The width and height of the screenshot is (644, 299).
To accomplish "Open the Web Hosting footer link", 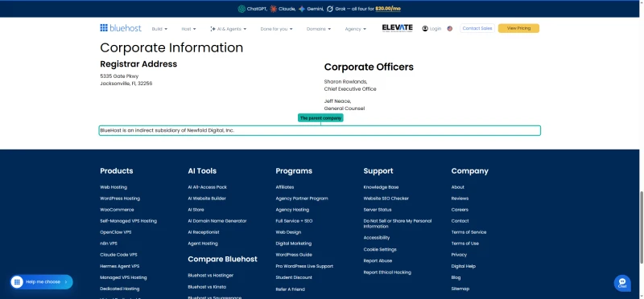I will tap(114, 187).
